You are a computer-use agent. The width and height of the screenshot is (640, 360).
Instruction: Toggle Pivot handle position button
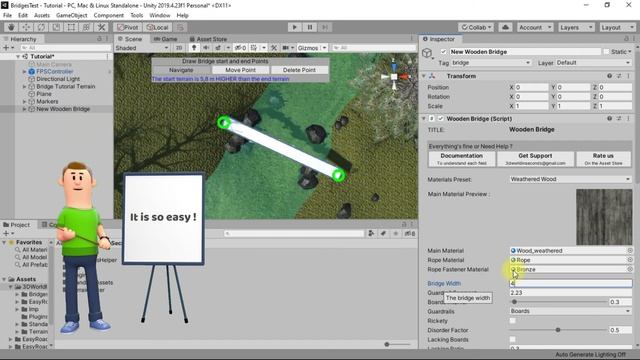point(128,27)
